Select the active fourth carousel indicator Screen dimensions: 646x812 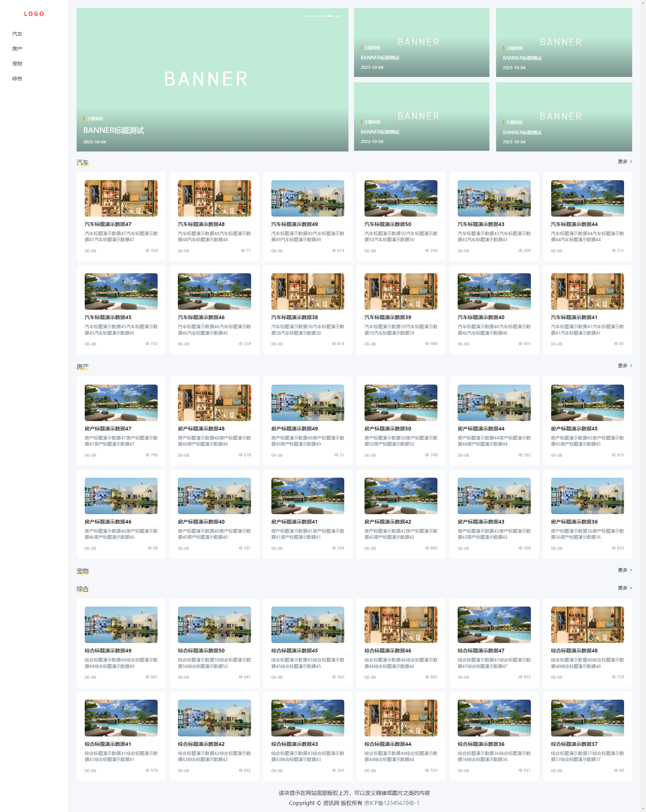click(x=330, y=16)
